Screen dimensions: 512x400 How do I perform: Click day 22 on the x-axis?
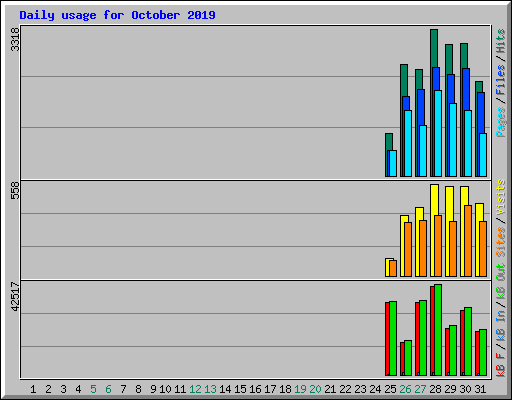[345, 389]
